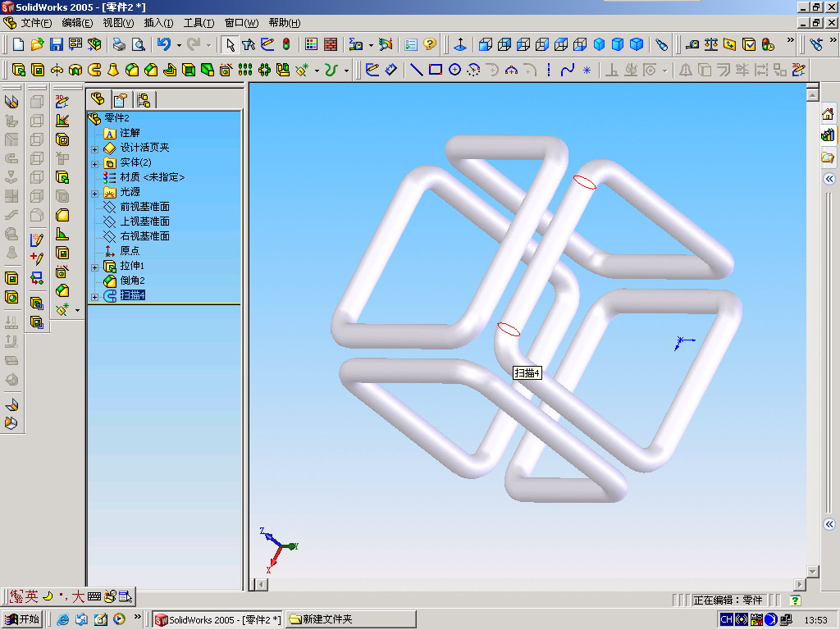Save the part with the floppy disk icon
Image resolution: width=840 pixels, height=630 pixels.
tap(57, 44)
